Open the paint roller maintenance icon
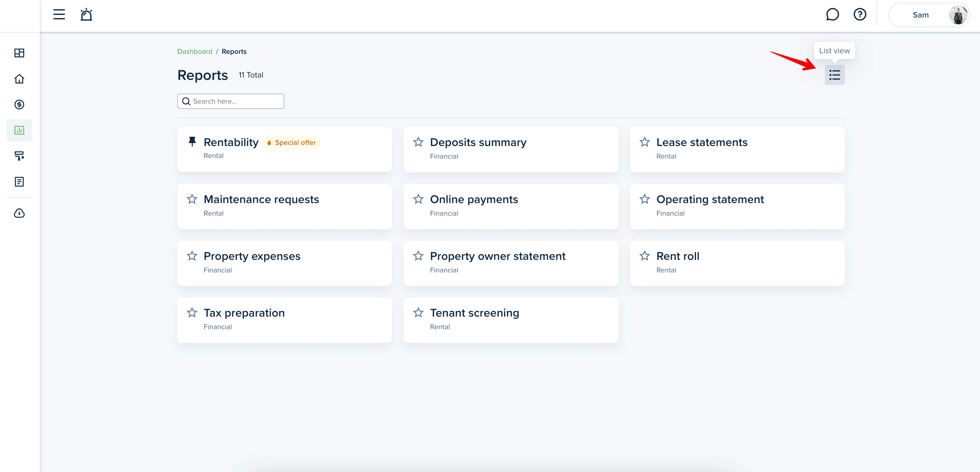Image resolution: width=980 pixels, height=472 pixels. [x=19, y=156]
